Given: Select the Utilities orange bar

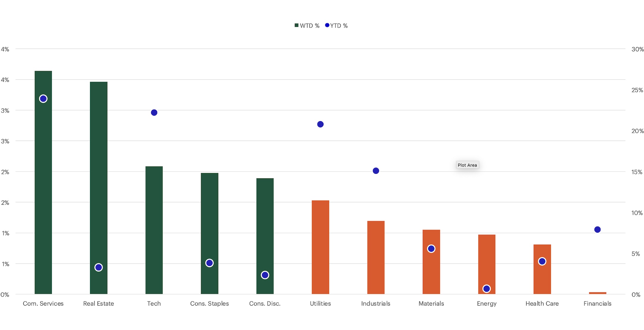Looking at the screenshot, I should click(321, 247).
